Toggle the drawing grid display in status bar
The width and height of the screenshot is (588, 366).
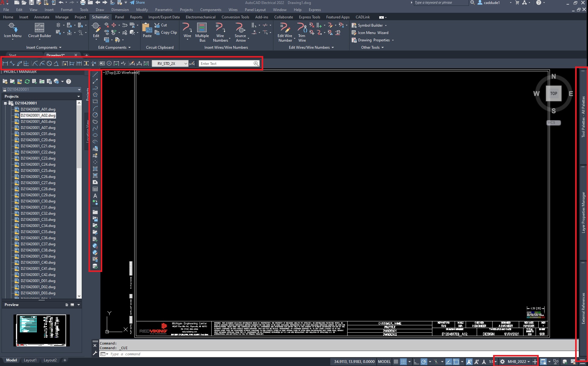point(396,362)
